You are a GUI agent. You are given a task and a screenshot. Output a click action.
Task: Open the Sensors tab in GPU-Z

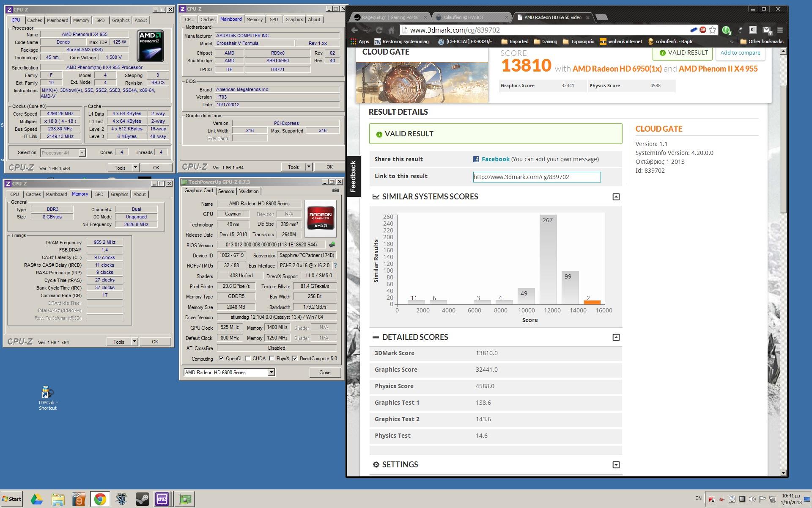pos(226,191)
